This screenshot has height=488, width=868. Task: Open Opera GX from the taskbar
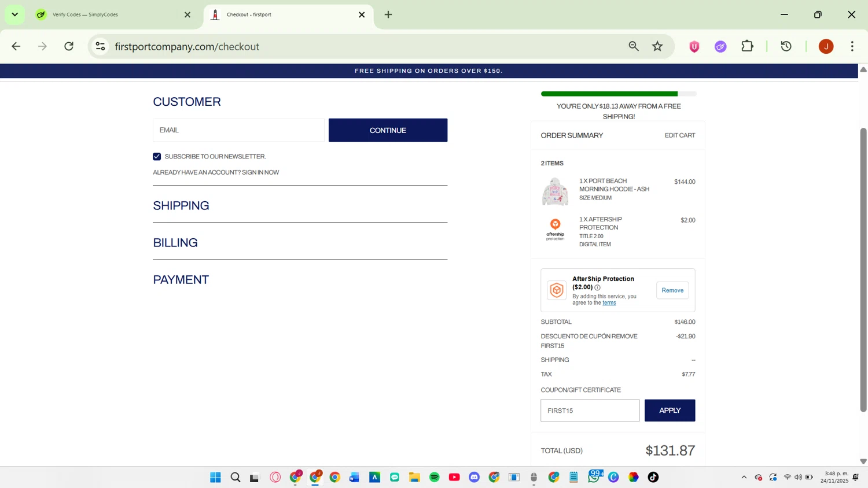click(x=275, y=477)
